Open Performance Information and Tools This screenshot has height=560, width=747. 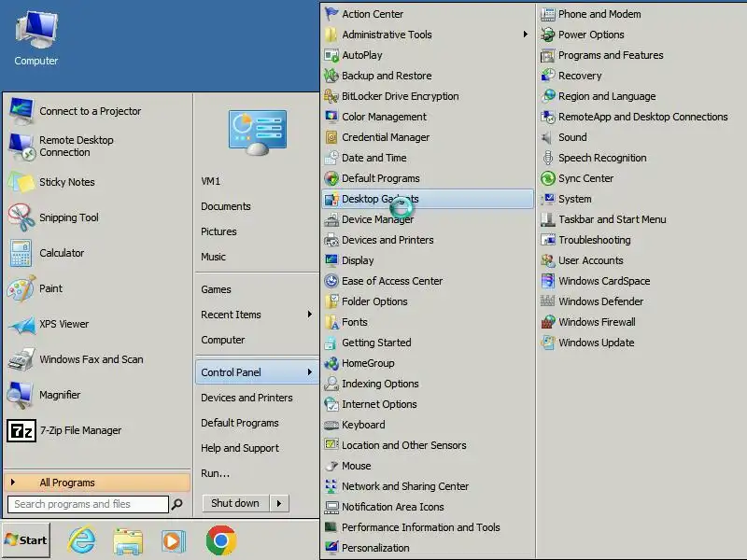[428, 527]
